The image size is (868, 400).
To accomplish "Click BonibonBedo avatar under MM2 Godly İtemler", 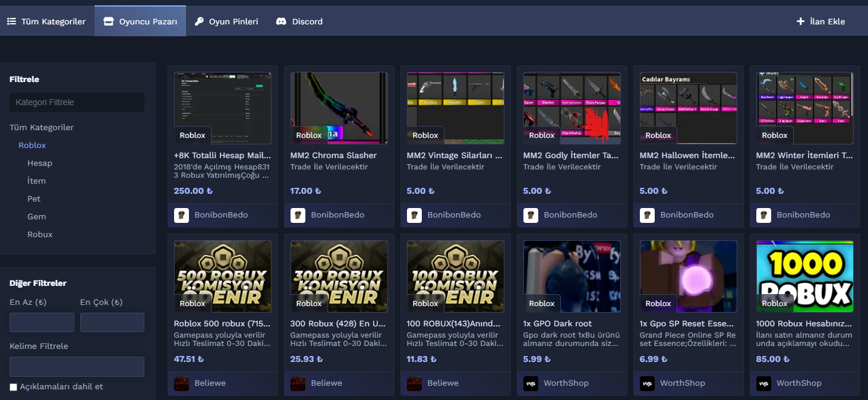I will pyautogui.click(x=531, y=215).
